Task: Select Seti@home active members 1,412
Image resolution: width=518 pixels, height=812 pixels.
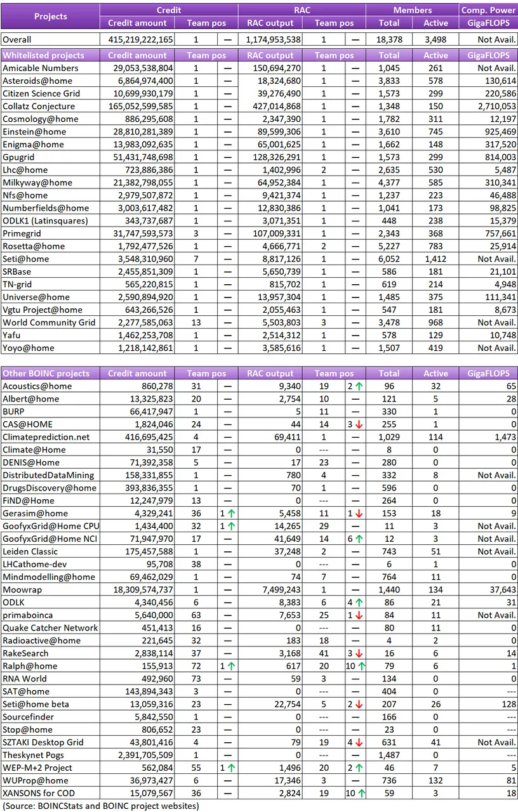Action: 438,258
